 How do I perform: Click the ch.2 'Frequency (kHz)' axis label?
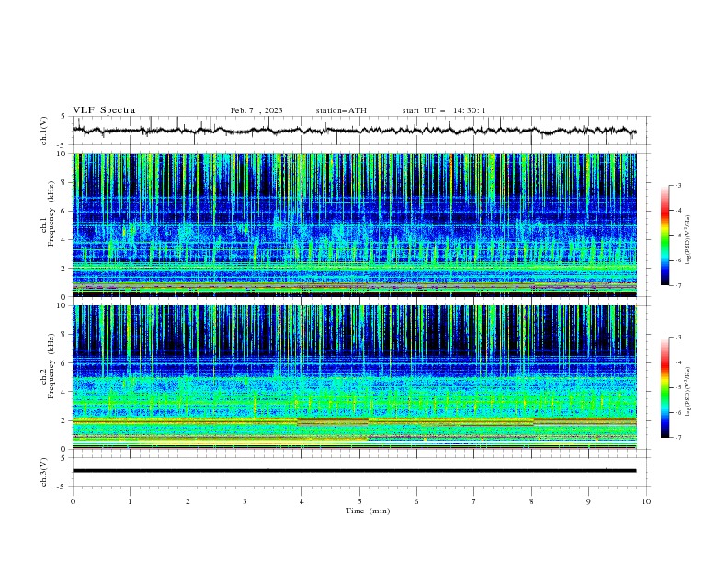click(51, 366)
